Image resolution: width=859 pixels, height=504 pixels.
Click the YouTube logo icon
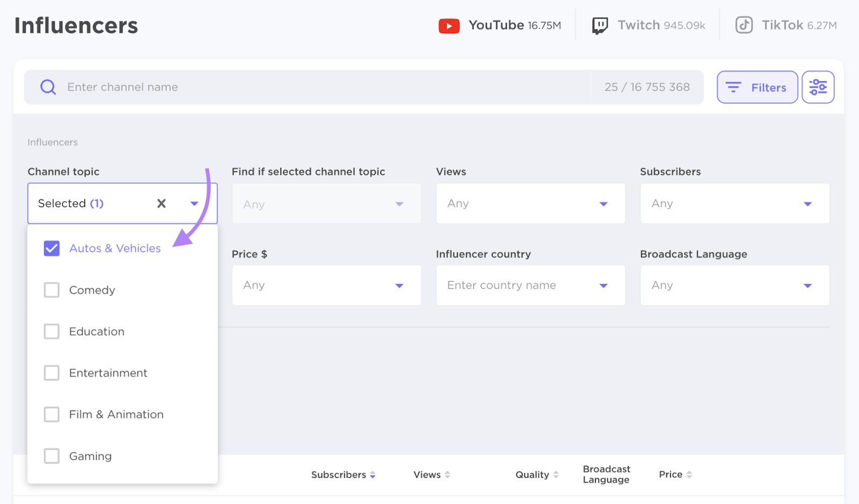point(449,26)
